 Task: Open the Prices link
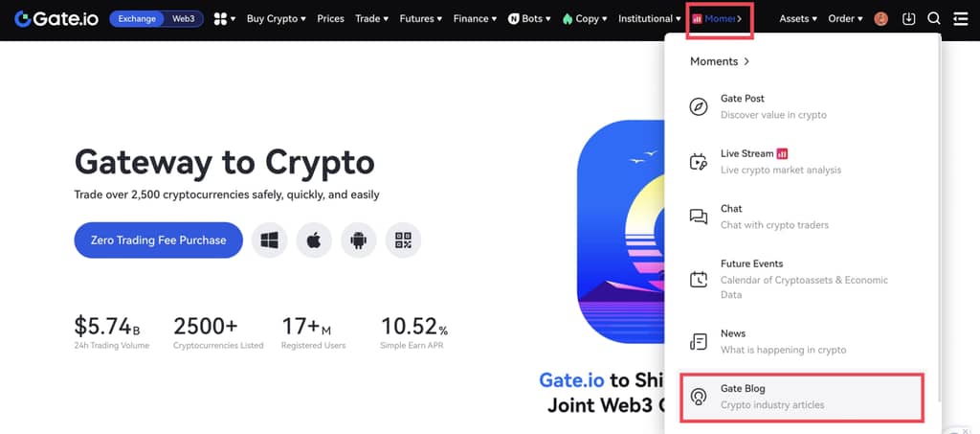(330, 18)
